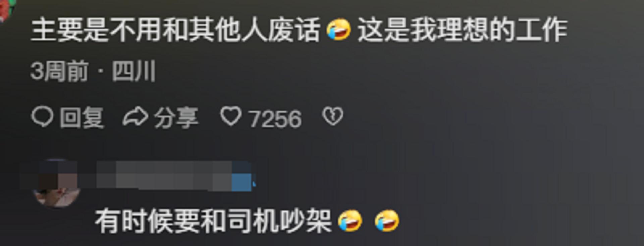Tap the 分享 share label
Image resolution: width=644 pixels, height=246 pixels.
click(x=176, y=118)
